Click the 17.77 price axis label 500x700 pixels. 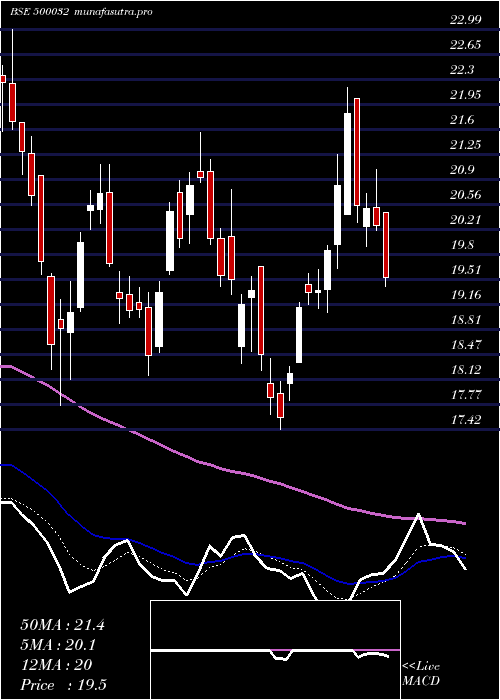click(x=465, y=395)
